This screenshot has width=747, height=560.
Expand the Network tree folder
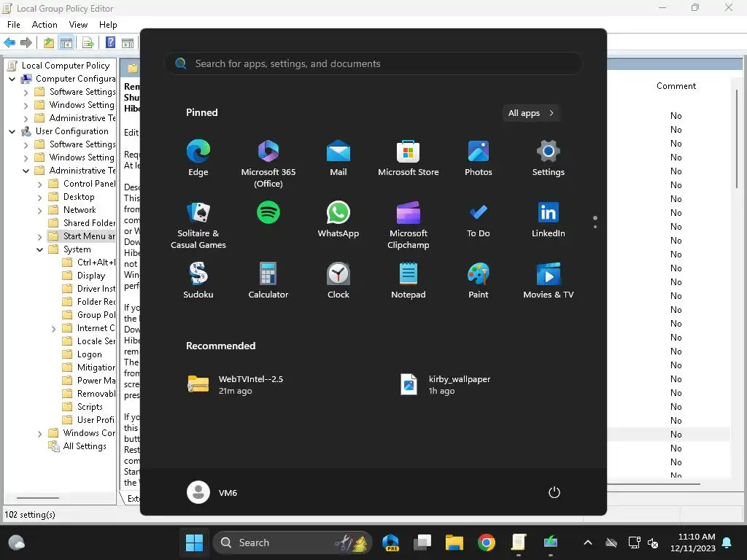(x=40, y=211)
